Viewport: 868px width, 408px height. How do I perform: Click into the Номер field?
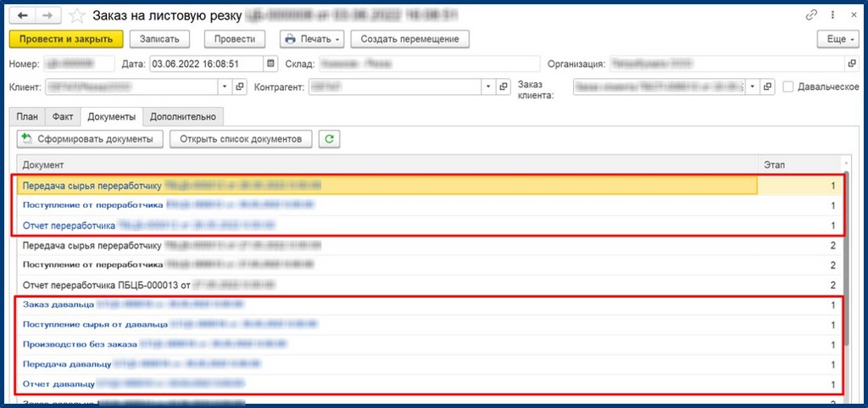[78, 64]
